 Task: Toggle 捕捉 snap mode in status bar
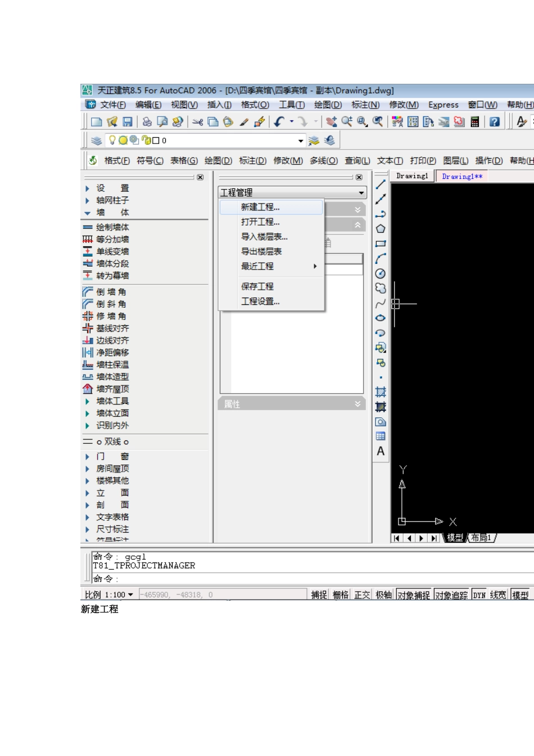pyautogui.click(x=319, y=595)
